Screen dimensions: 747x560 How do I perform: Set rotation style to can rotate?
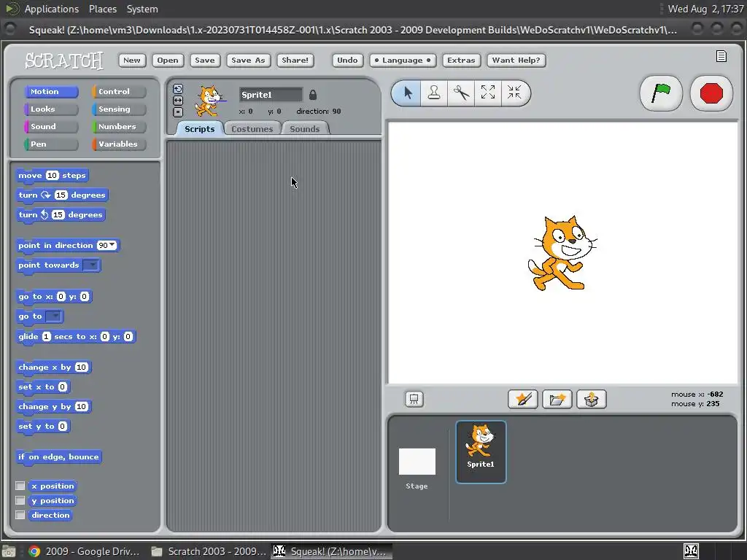[x=178, y=89]
